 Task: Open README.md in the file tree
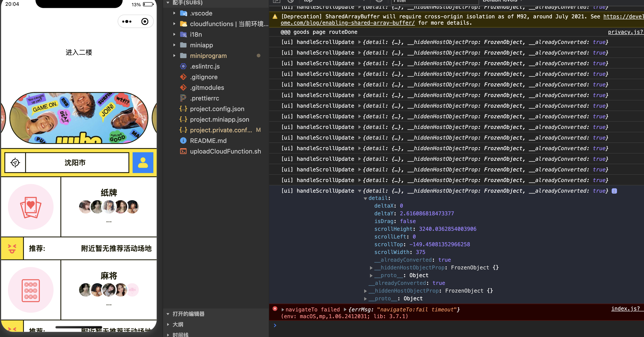208,140
